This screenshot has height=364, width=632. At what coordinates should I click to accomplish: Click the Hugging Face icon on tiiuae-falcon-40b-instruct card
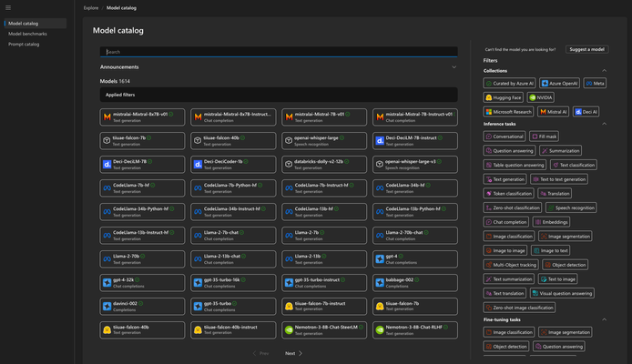(x=198, y=330)
